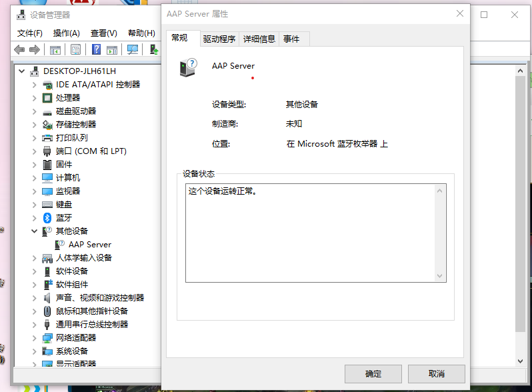
Task: Click the 取消 button
Action: (x=436, y=374)
